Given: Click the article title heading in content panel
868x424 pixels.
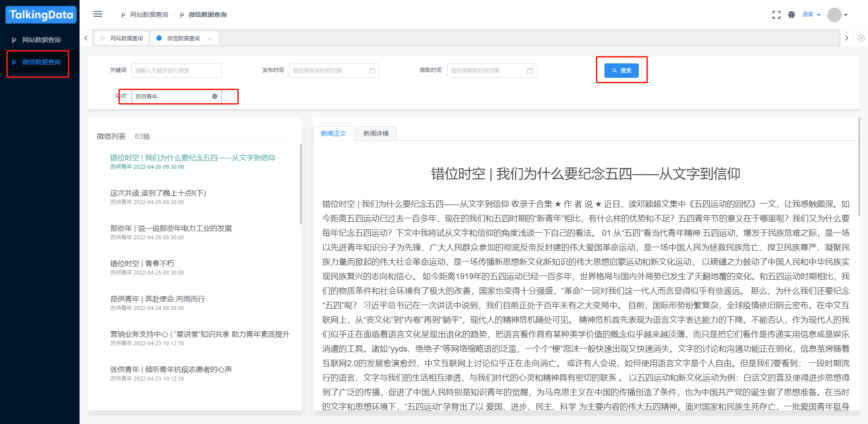Looking at the screenshot, I should point(585,174).
